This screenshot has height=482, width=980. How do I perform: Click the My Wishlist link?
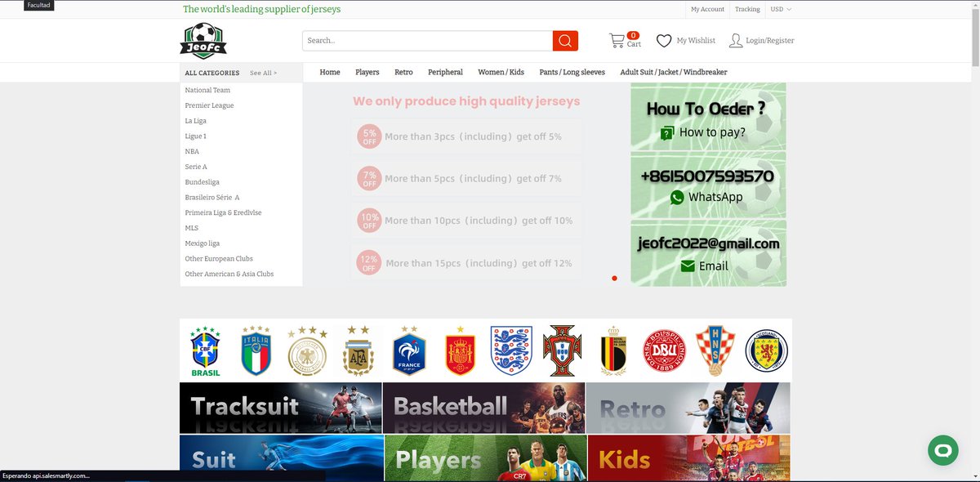(696, 41)
